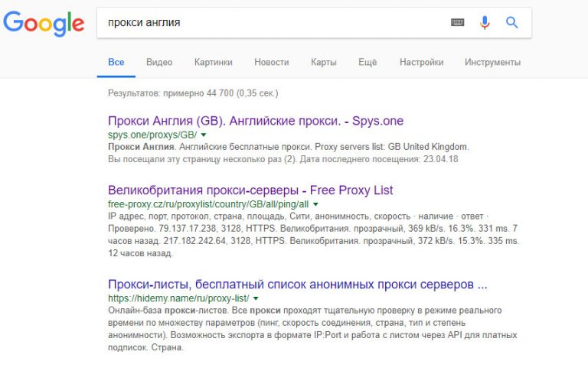The height and width of the screenshot is (371, 588).
Task: Open the Spys.one Прокси Англия result
Action: [256, 121]
